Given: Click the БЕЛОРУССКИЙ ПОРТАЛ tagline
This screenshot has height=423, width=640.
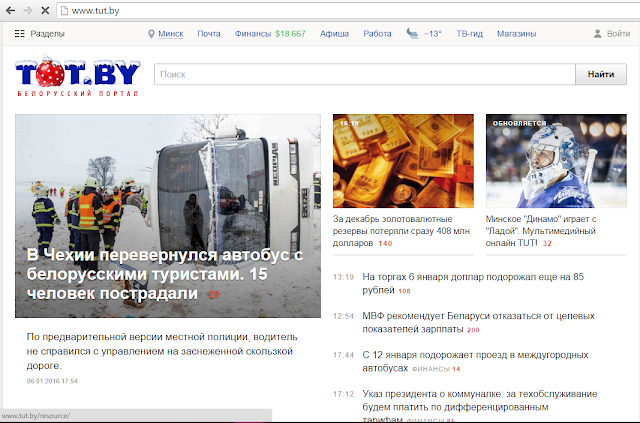Looking at the screenshot, I should 78,94.
